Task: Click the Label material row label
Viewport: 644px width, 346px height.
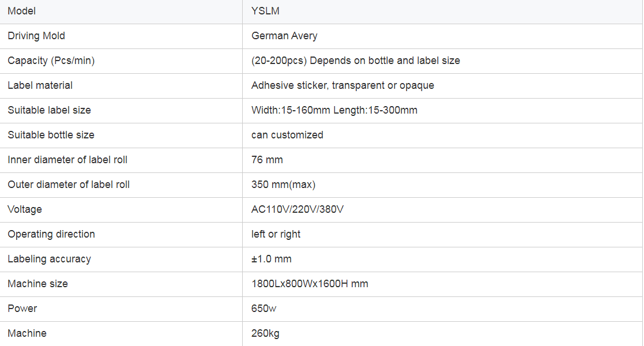Action: click(40, 85)
